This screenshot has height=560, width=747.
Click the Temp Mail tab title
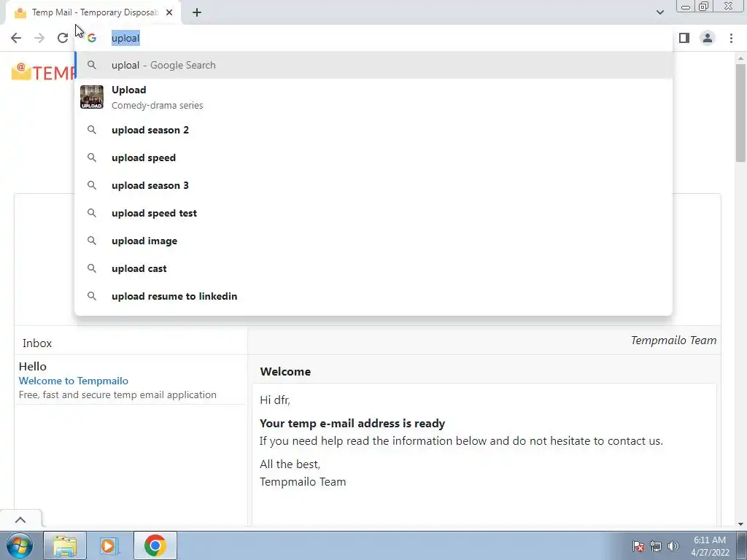pos(95,13)
